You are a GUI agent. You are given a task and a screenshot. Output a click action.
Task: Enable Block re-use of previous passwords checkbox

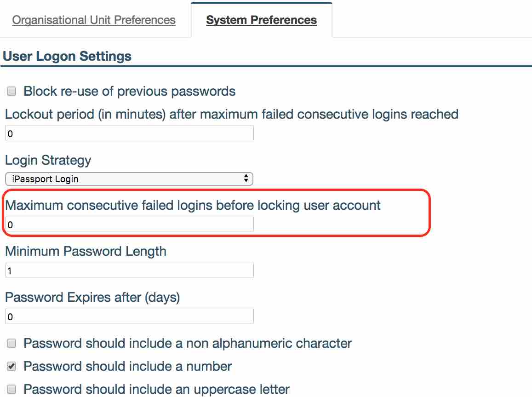pyautogui.click(x=11, y=91)
